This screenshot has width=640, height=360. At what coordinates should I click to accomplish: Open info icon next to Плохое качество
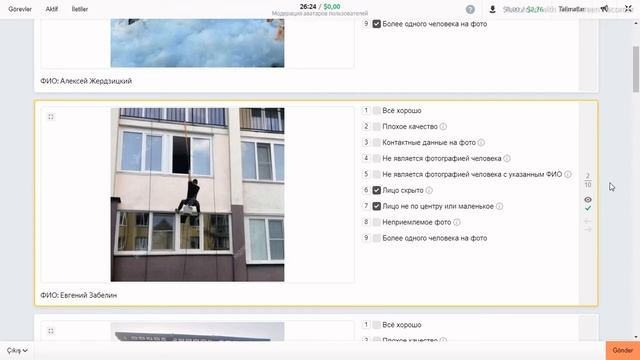click(x=443, y=127)
